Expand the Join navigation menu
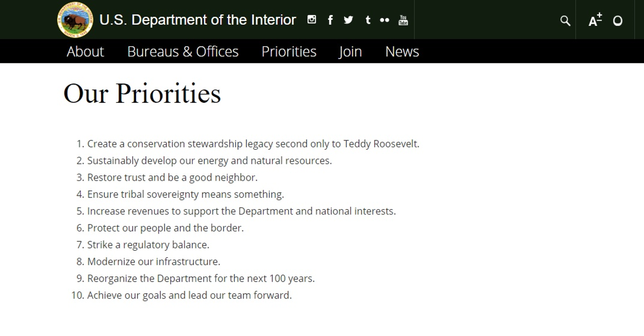 (350, 51)
